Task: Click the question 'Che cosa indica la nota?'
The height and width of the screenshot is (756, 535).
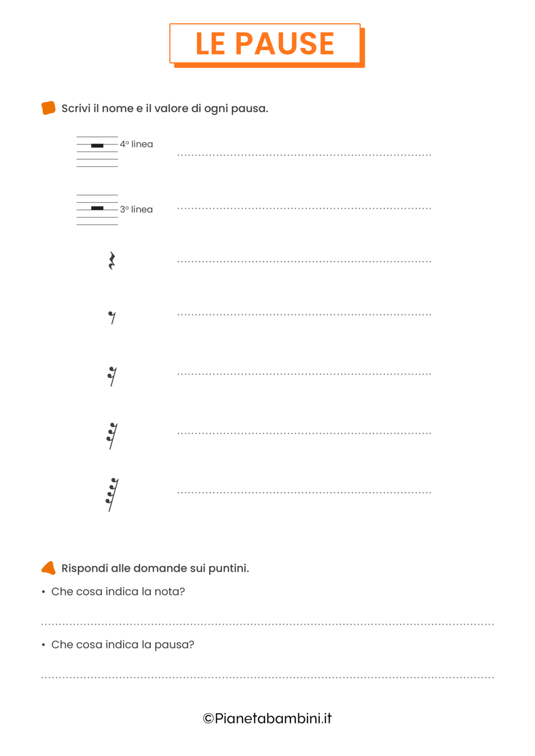Action: 118,592
